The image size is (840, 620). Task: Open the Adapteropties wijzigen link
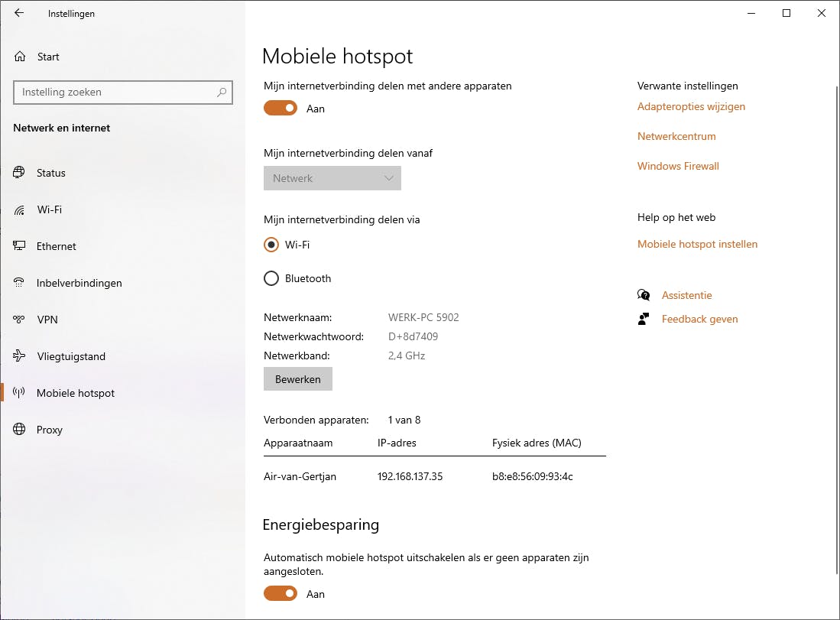point(691,106)
